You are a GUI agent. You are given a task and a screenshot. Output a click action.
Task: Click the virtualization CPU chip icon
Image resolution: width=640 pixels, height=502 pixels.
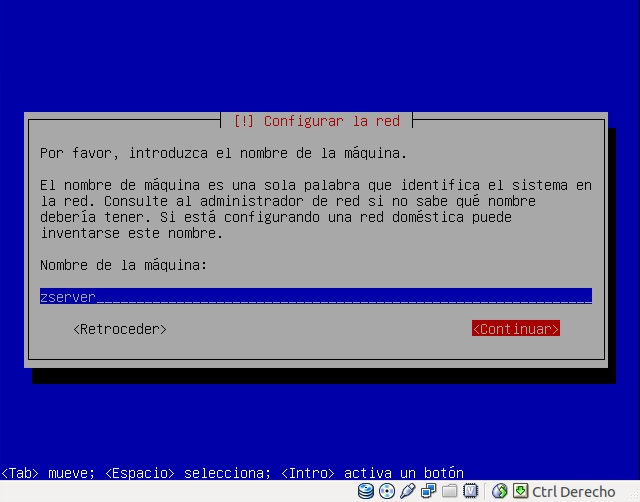point(470,491)
